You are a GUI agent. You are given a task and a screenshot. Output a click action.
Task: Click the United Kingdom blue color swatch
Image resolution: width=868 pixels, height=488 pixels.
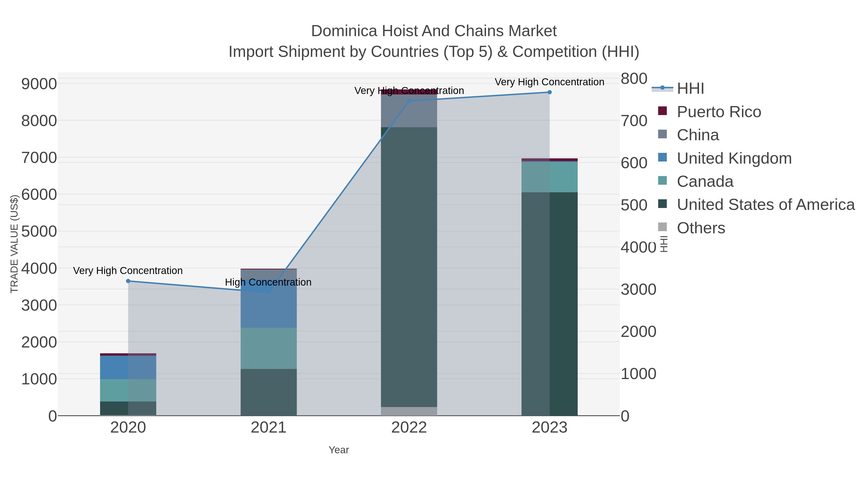click(x=663, y=157)
